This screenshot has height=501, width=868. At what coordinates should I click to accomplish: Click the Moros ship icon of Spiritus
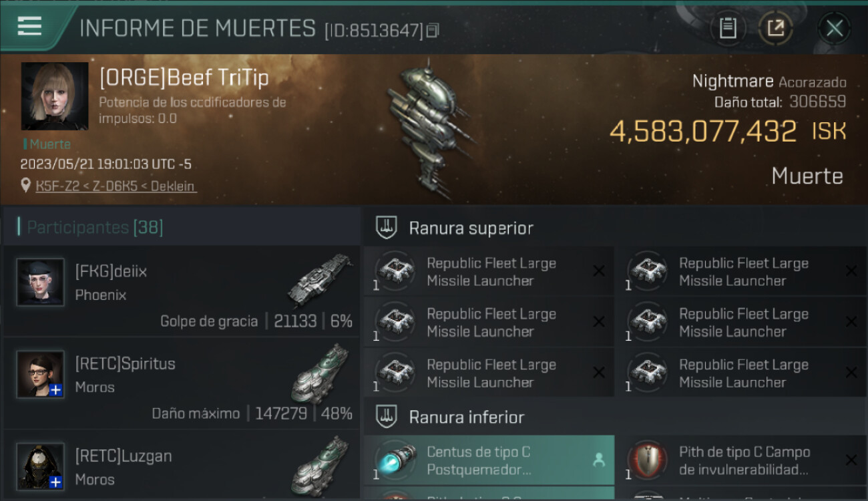(320, 373)
